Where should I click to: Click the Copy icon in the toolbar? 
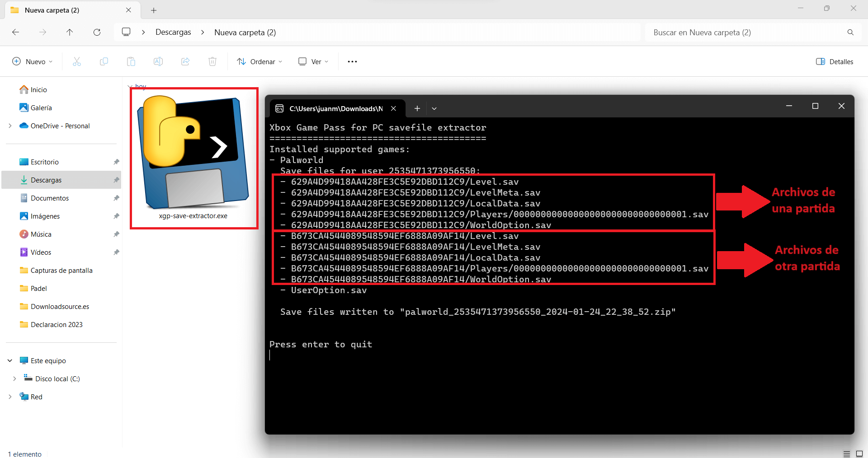[x=104, y=61]
